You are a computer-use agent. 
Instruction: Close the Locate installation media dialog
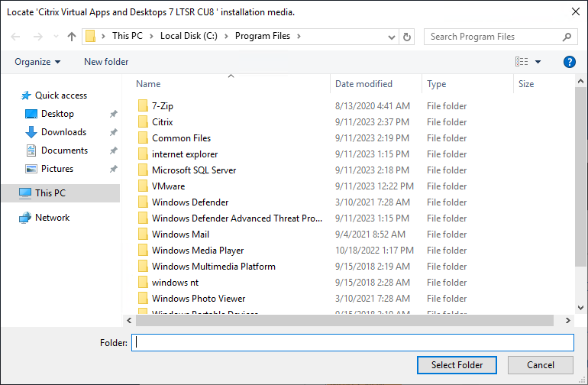coord(575,11)
